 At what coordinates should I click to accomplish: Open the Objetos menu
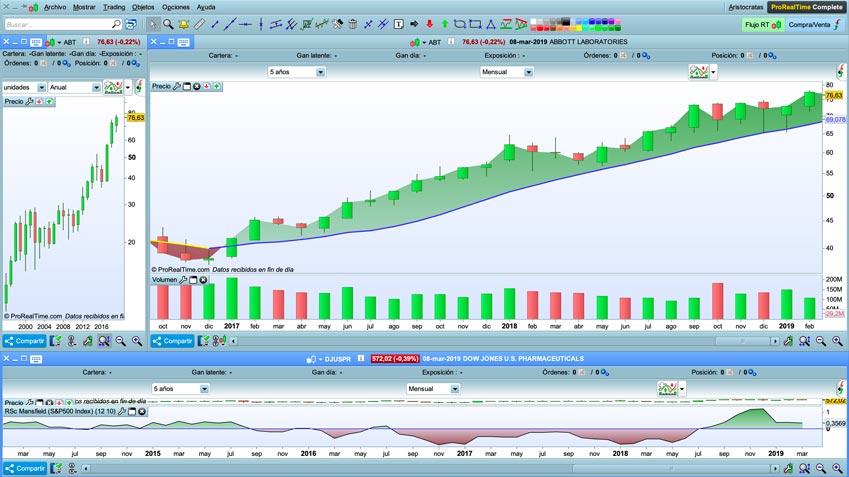coord(143,7)
